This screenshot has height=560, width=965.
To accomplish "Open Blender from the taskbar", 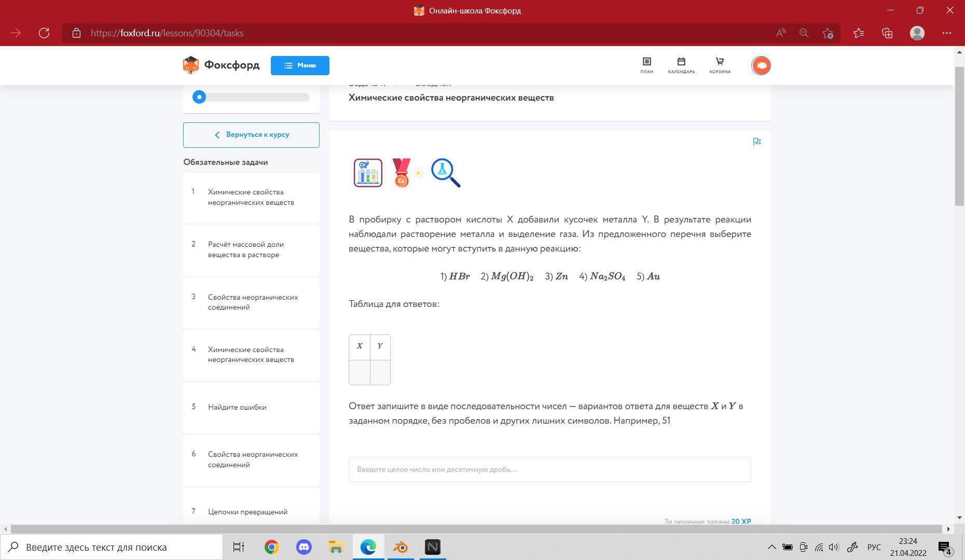I will pos(401,547).
